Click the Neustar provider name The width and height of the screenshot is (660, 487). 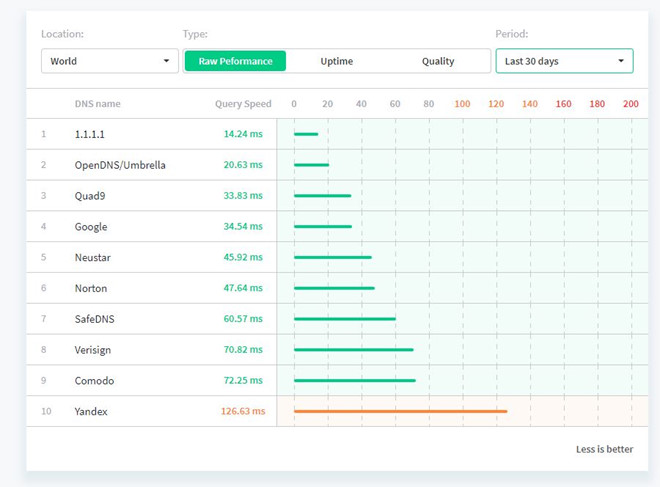click(93, 257)
